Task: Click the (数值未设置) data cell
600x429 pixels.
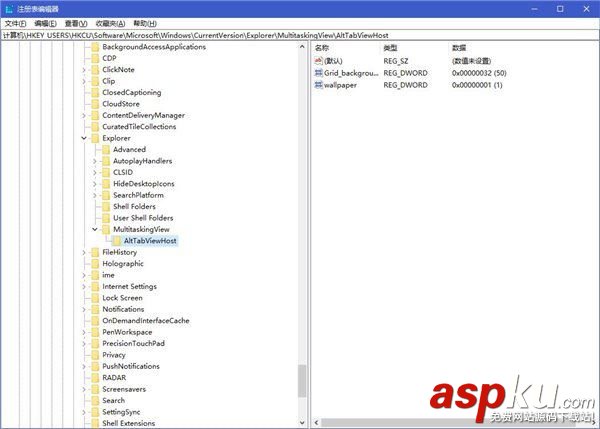Action: [471, 60]
